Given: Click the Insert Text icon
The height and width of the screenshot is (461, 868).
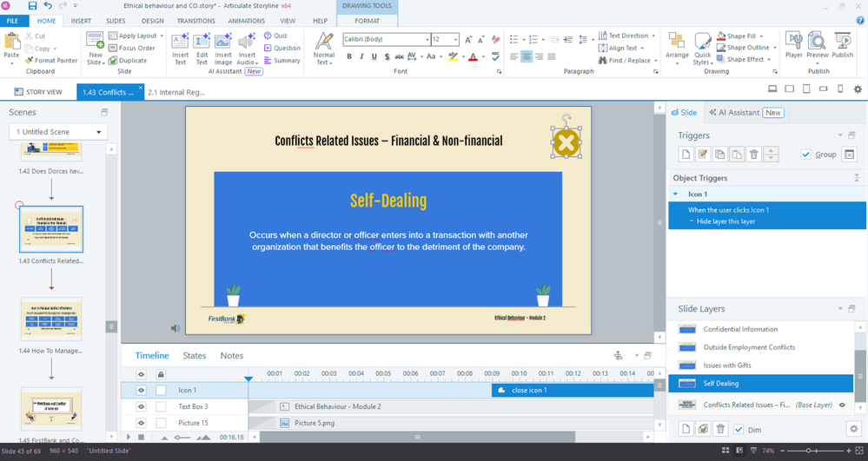Looking at the screenshot, I should point(180,49).
